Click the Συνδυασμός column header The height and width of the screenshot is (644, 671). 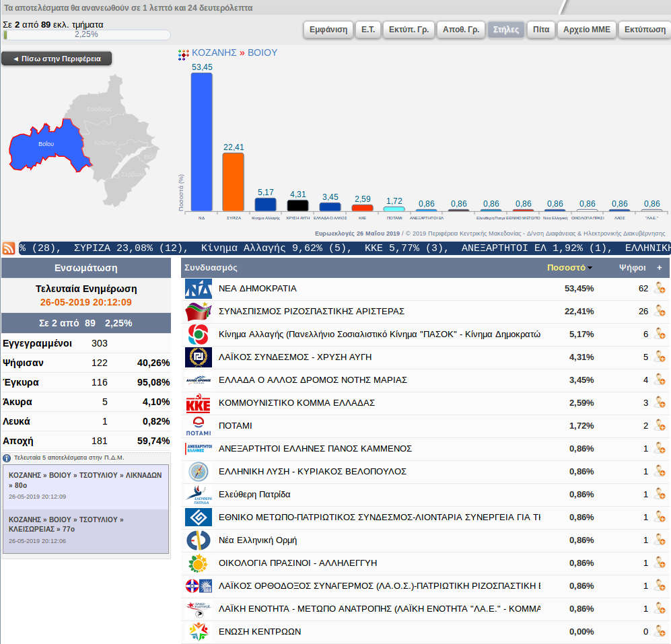pos(211,268)
